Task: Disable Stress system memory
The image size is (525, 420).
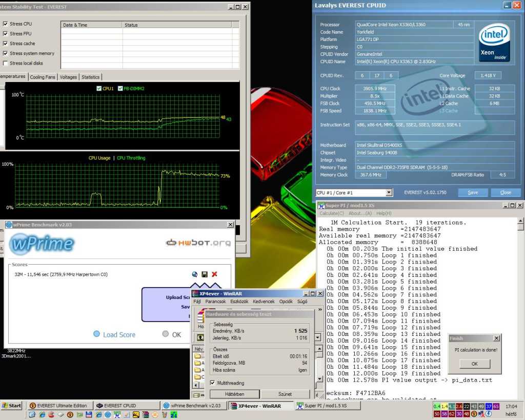Action: click(x=5, y=53)
